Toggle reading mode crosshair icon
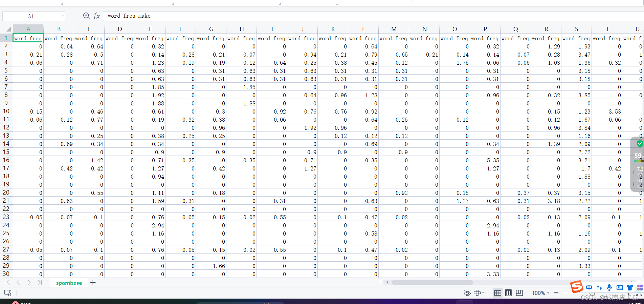 tap(477, 293)
